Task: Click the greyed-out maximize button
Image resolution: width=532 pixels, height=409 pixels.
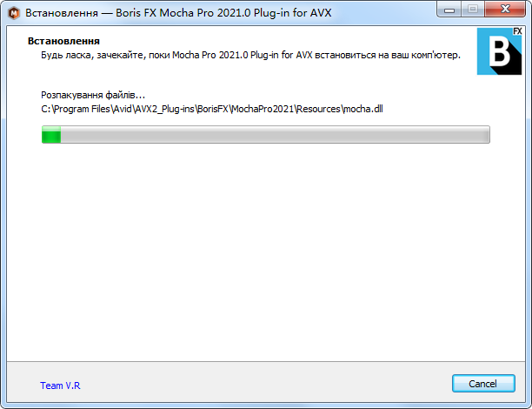Action: point(473,10)
